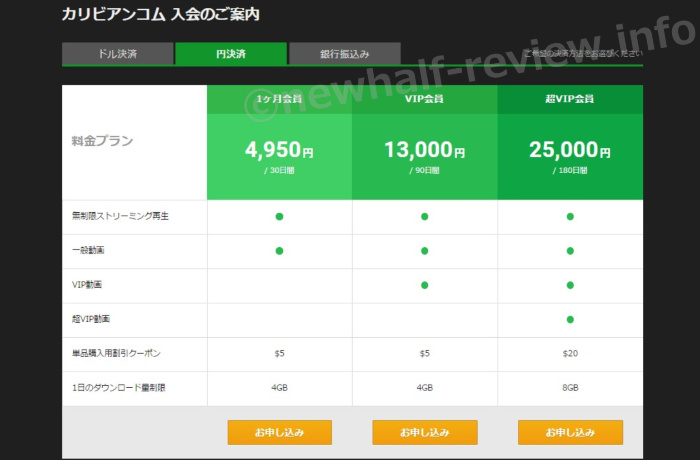Click the $20 coupon value

570,353
